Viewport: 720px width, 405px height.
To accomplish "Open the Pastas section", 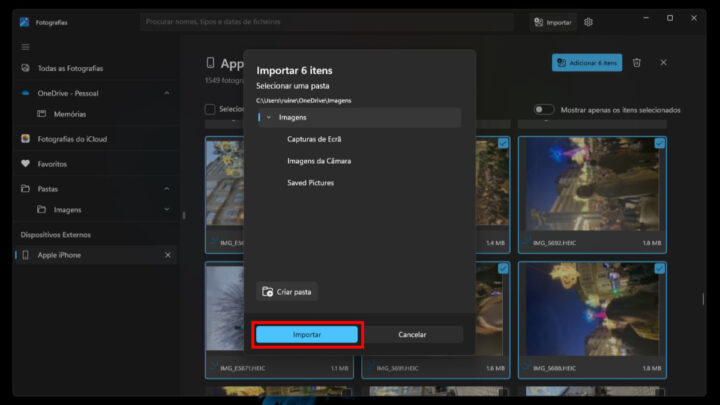I will point(96,189).
